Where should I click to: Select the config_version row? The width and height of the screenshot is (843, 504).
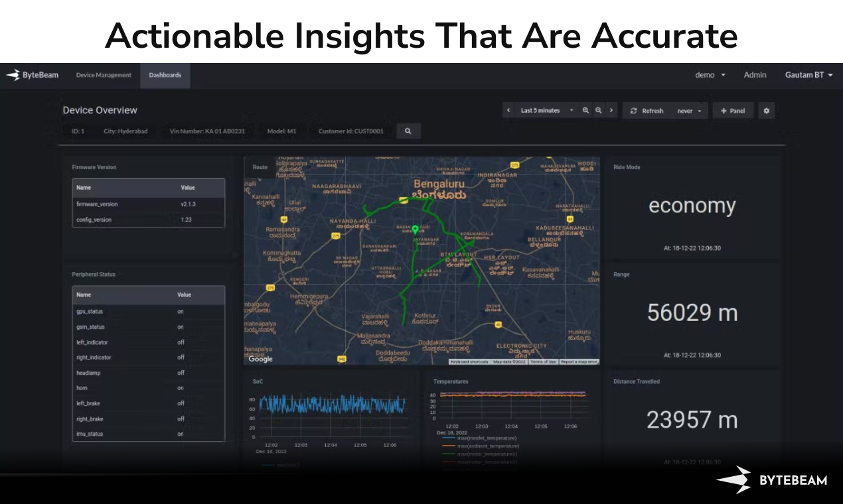(149, 220)
